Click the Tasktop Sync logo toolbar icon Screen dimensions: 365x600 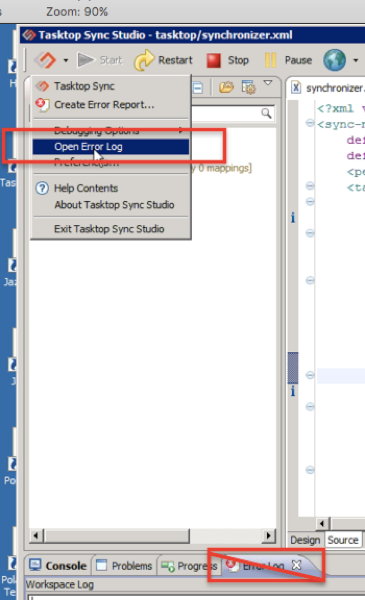click(x=45, y=60)
